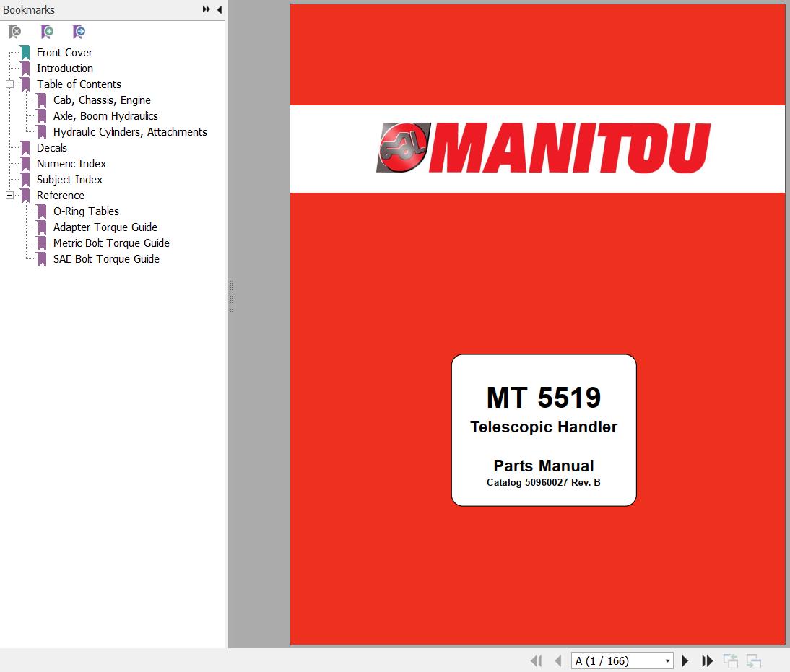Click the Introduction bookmark icon

(x=25, y=69)
